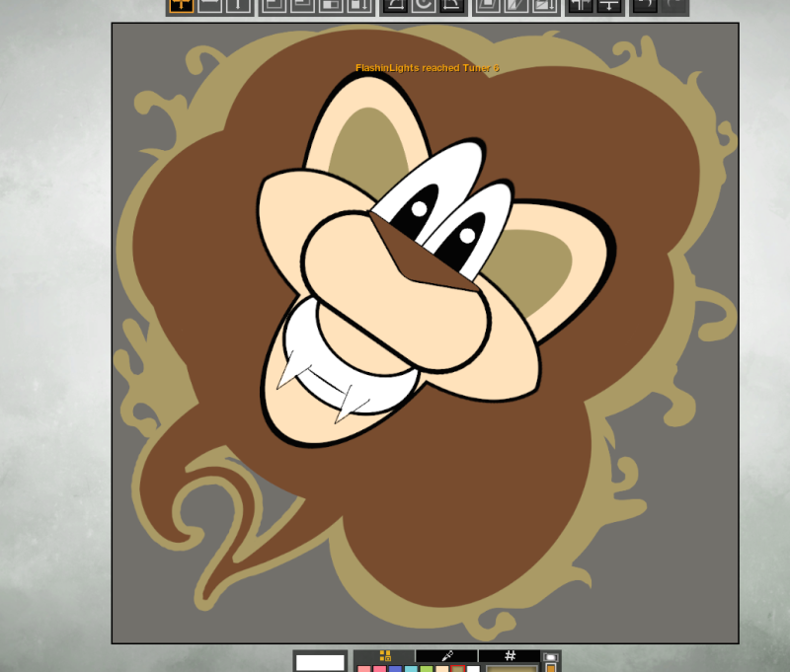Choose the green color swatch
This screenshot has width=790, height=672.
click(427, 668)
